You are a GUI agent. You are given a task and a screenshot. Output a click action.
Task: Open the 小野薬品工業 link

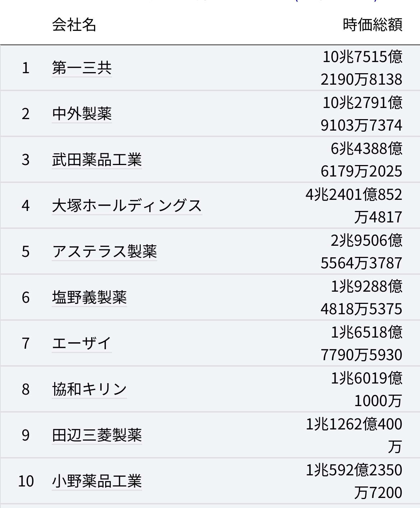point(97,481)
